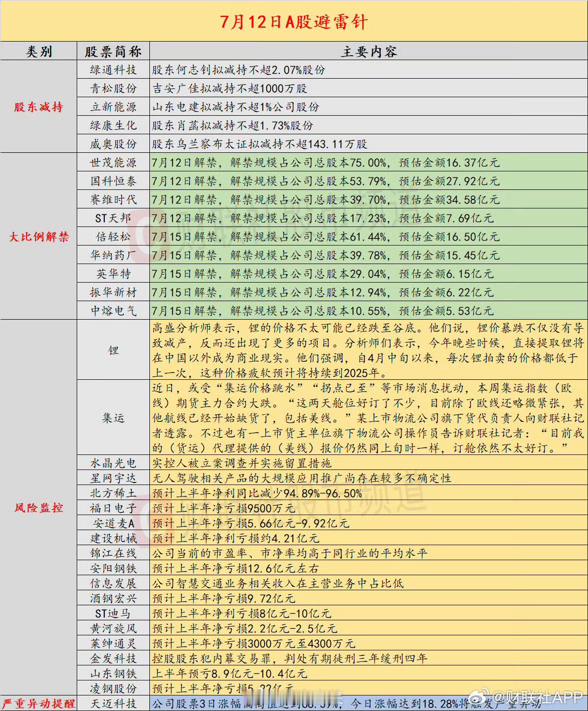Select the stock 绿通科技
The width and height of the screenshot is (588, 711).
pyautogui.click(x=112, y=70)
